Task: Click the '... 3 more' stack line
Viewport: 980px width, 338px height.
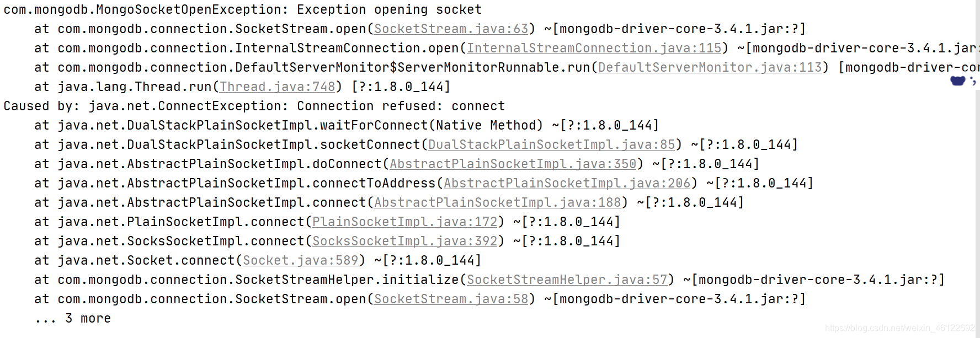Action: 73,318
